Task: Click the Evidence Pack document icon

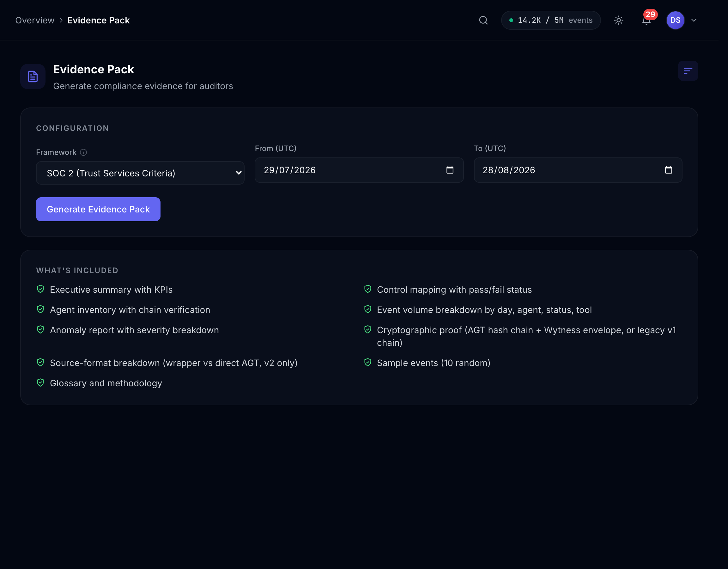Action: pos(33,76)
